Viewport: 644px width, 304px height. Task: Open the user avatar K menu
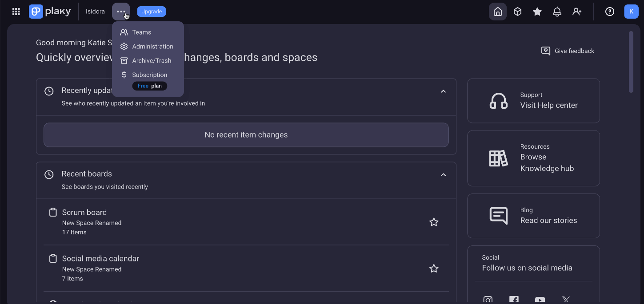coord(632,12)
